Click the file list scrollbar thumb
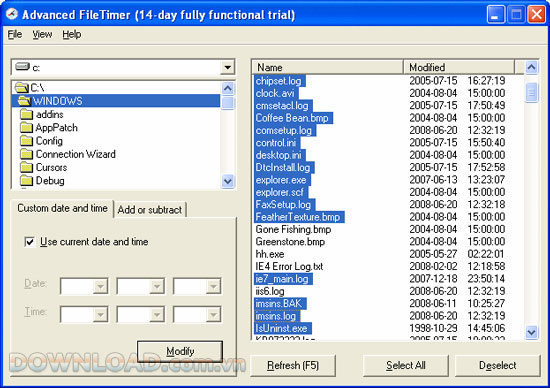This screenshot has width=550, height=388. click(x=531, y=92)
